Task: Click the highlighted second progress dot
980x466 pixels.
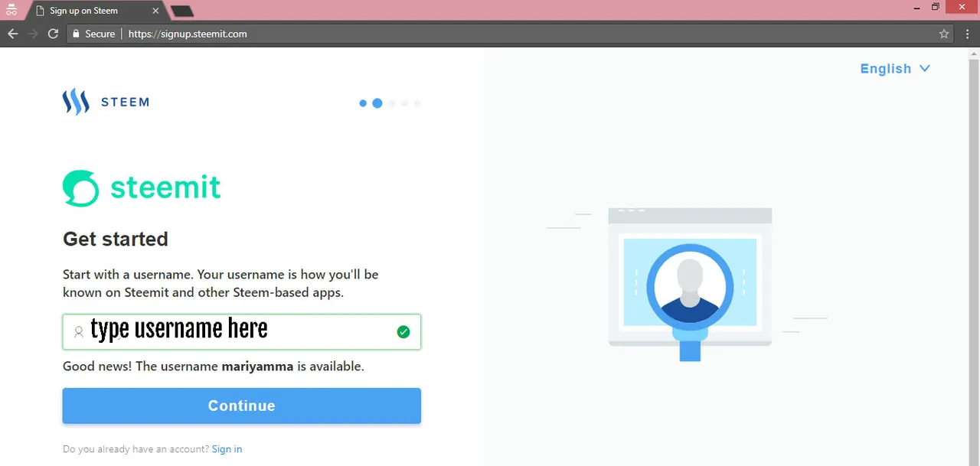Action: coord(377,103)
